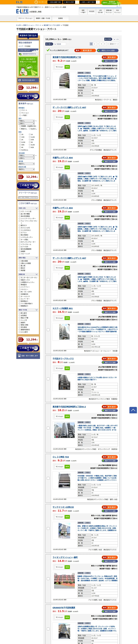The image size is (138, 644).
Task: Click 検討リストに追加 for GRANSITE千代田秋葉原
Action: click(110, 611)
